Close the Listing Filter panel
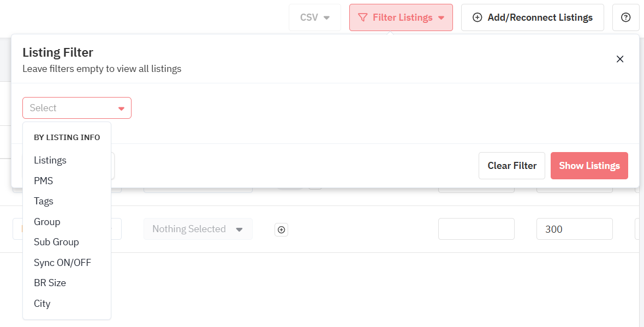This screenshot has width=644, height=327. [620, 59]
